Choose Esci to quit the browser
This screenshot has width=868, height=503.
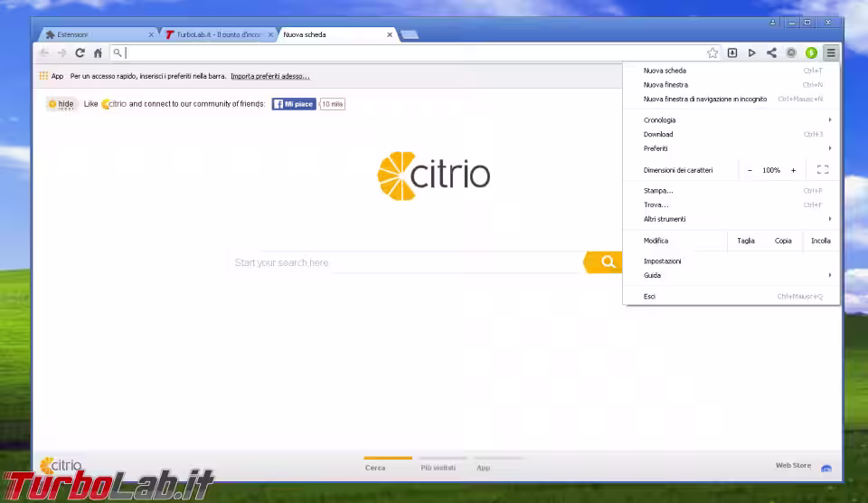[x=731, y=297]
